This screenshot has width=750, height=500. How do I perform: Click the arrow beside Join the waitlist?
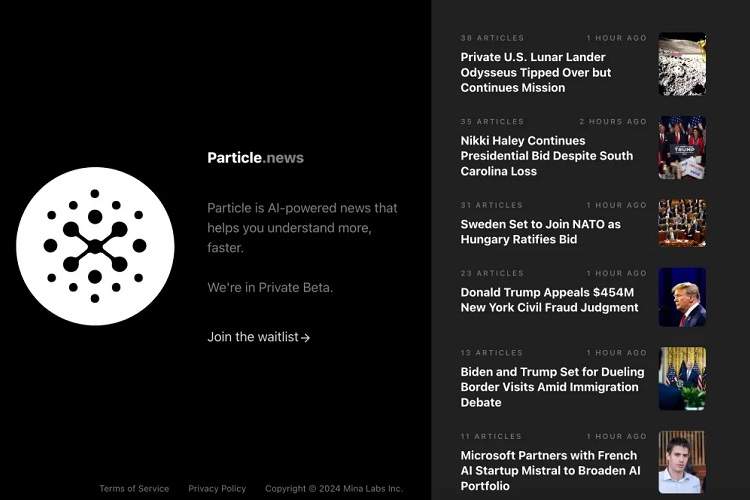(306, 338)
